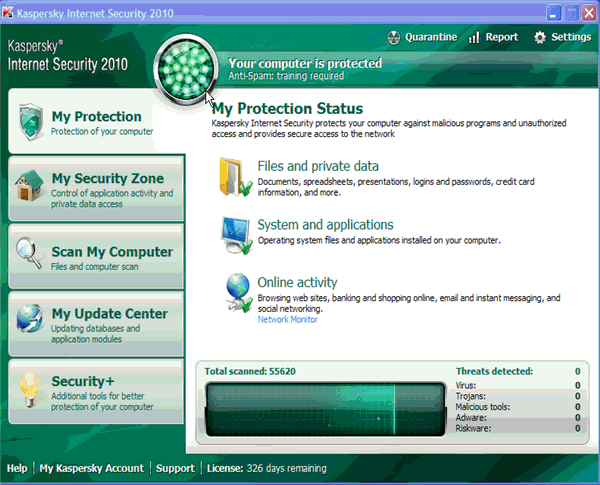Click the My Update Center globe icon
The height and width of the screenshot is (485, 600).
pyautogui.click(x=30, y=318)
